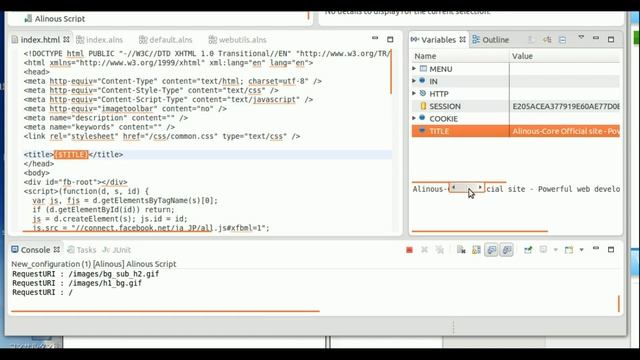640x360 pixels.
Task: Toggle Show Type Names in Variables toolbar
Action: pyautogui.click(x=531, y=40)
